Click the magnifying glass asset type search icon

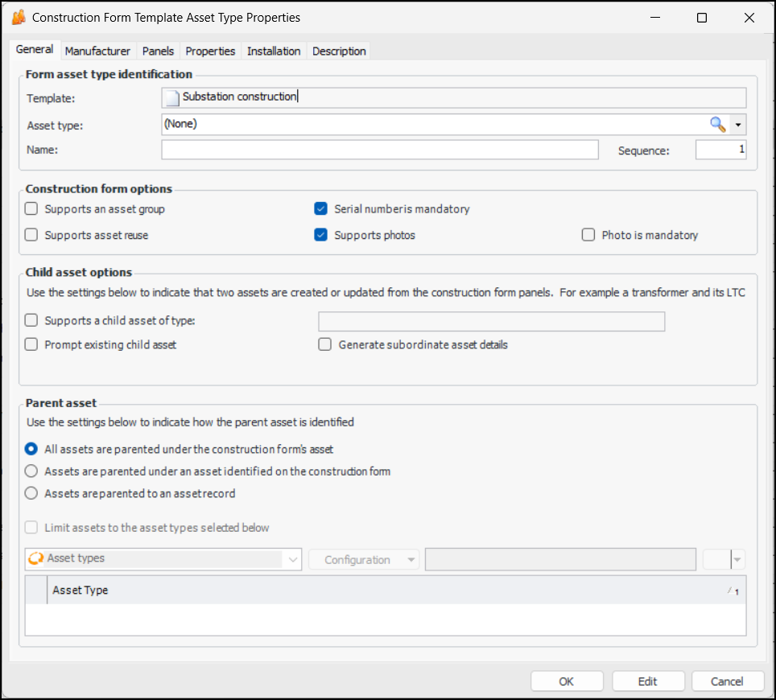coord(716,124)
